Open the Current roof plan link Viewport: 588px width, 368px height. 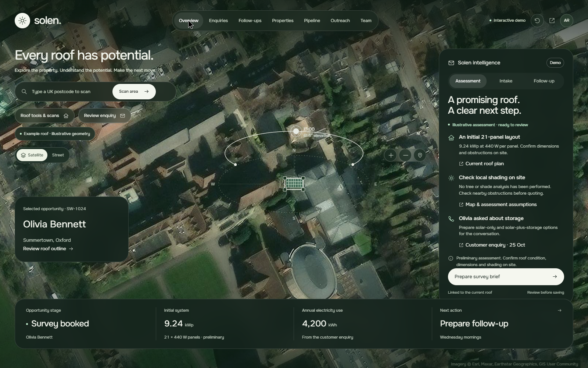coord(481,164)
